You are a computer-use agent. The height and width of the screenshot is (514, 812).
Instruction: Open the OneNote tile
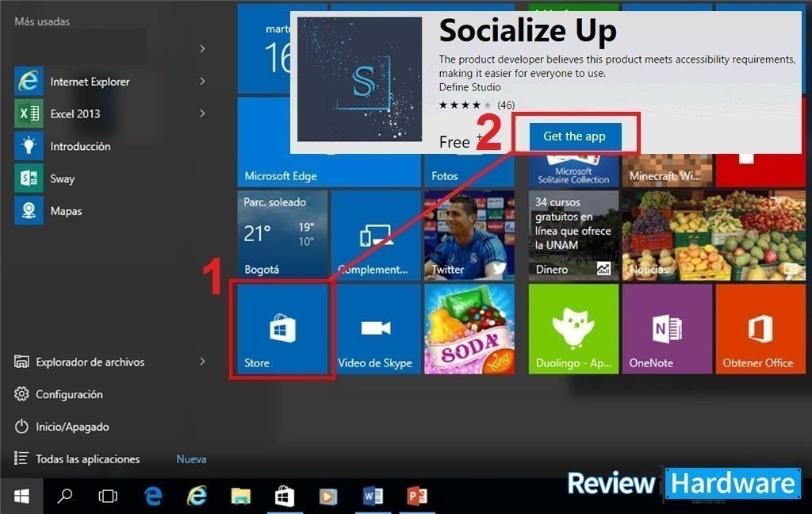(x=667, y=328)
